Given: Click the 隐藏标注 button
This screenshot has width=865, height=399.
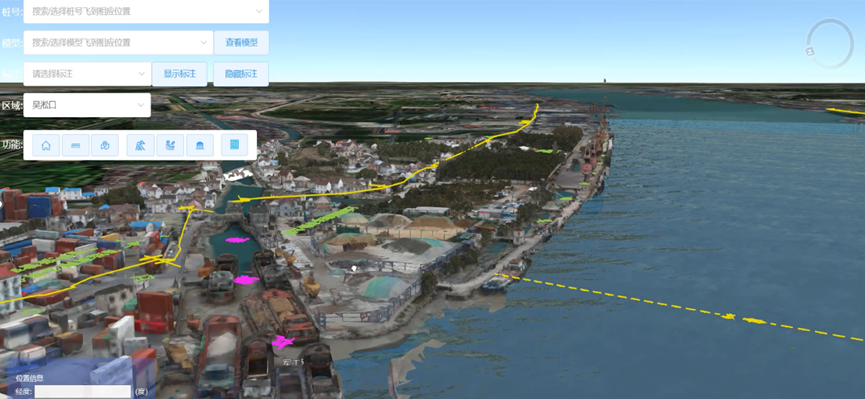Looking at the screenshot, I should (241, 74).
